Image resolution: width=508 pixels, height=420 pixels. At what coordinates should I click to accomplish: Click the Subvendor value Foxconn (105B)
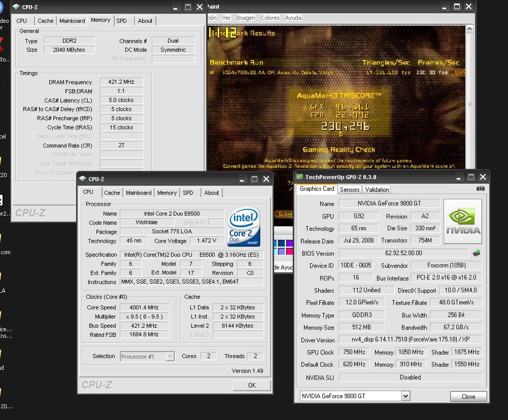tap(447, 265)
